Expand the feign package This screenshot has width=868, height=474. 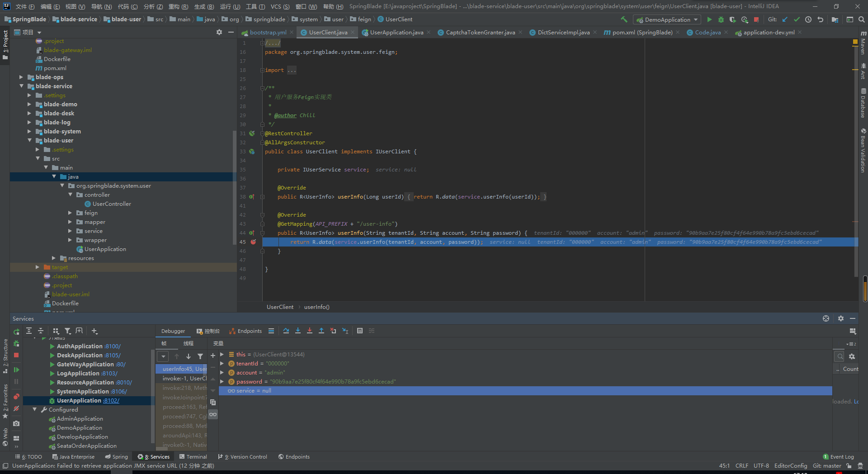click(70, 213)
